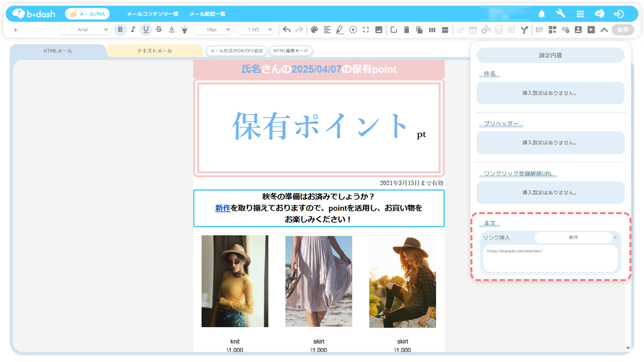Open the メールコンテンツ一覧 menu
Viewport: 644px width, 362px height.
(152, 14)
